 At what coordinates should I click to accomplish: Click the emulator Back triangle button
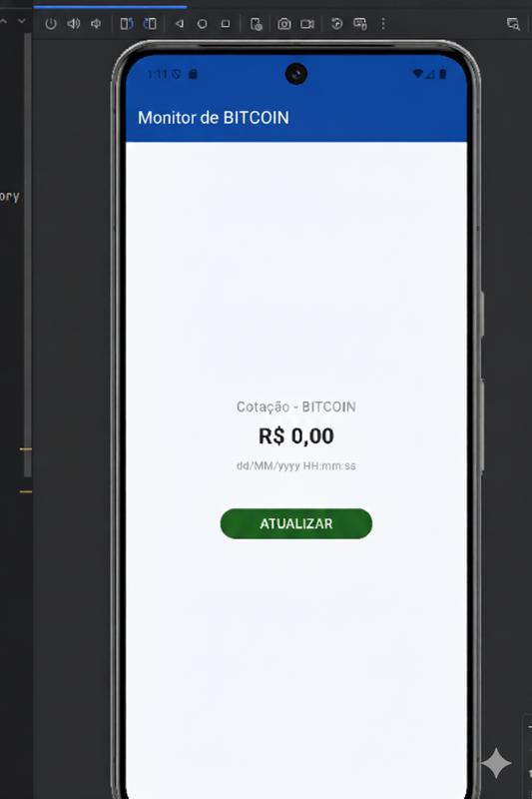180,23
